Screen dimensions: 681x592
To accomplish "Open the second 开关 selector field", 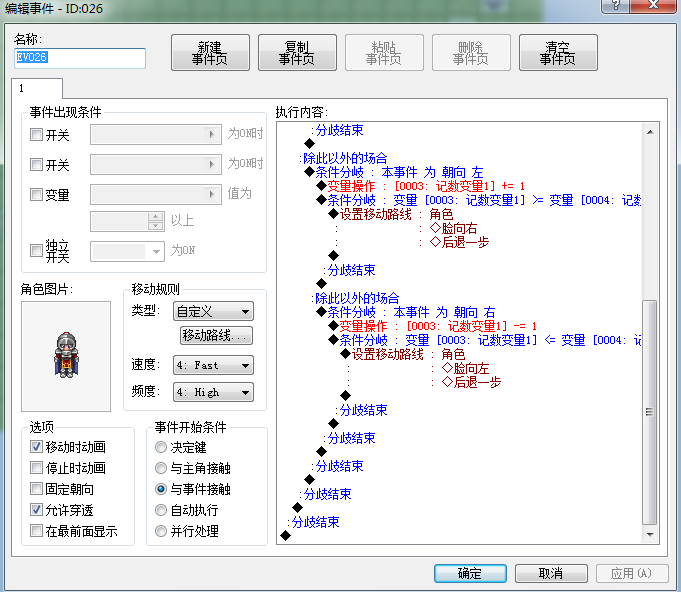I will [x=156, y=165].
